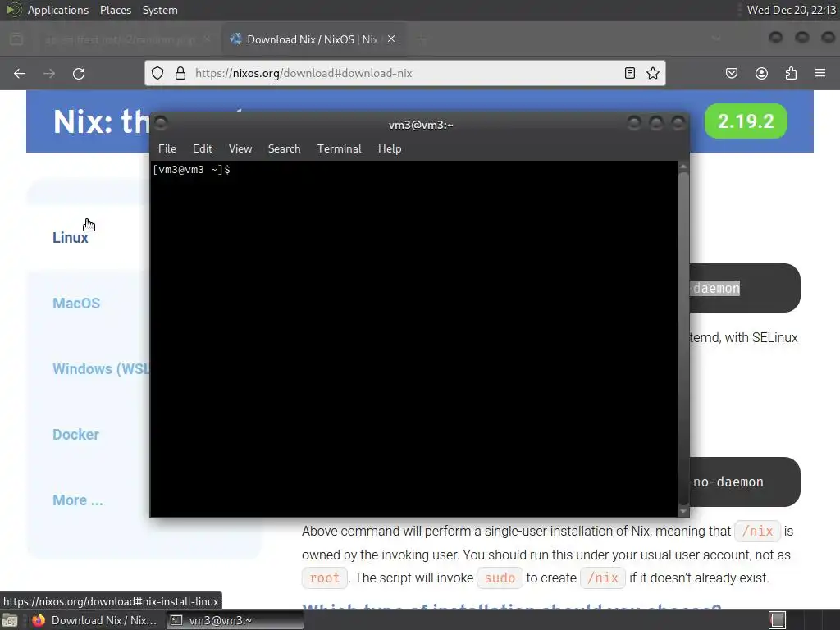The image size is (840, 630).
Task: Click the show desktop icon in taskbar
Action: click(x=10, y=620)
